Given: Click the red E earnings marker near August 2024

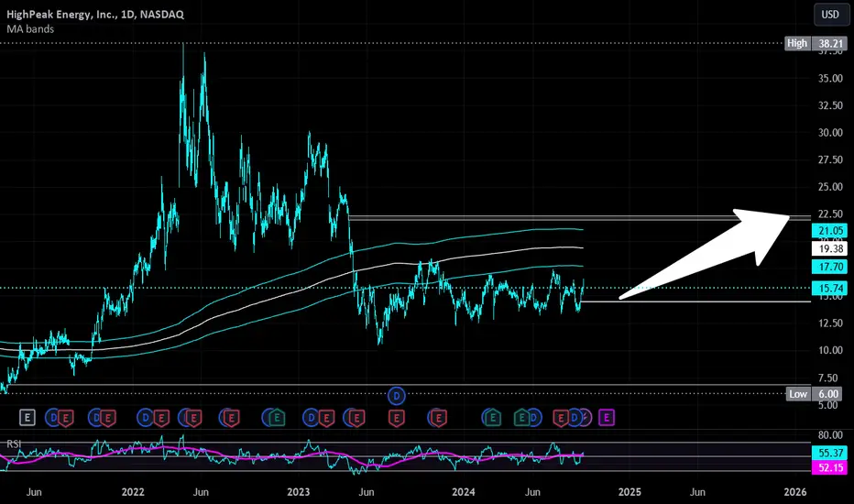Looking at the screenshot, I should (x=561, y=418).
